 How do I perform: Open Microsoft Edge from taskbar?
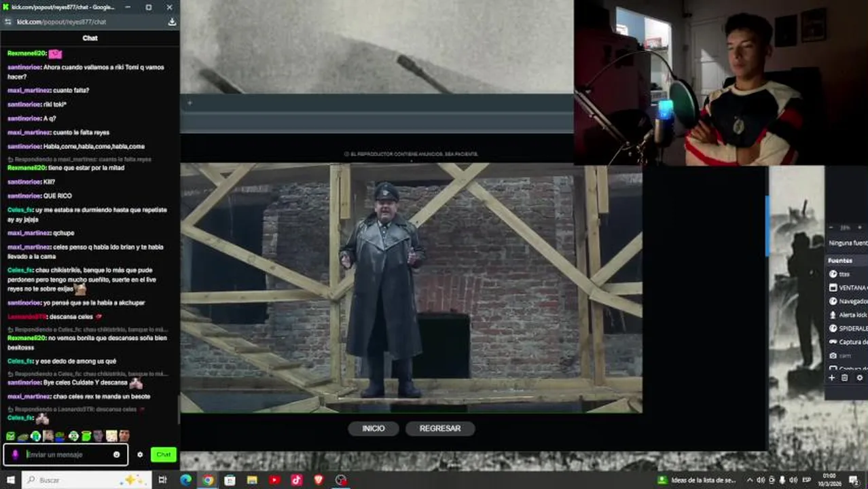[x=185, y=480]
